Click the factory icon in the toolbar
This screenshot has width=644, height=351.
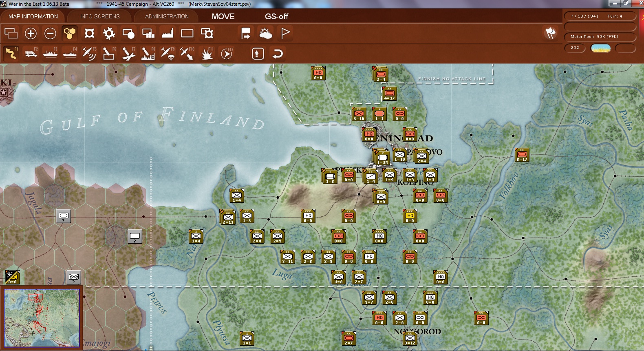point(168,33)
